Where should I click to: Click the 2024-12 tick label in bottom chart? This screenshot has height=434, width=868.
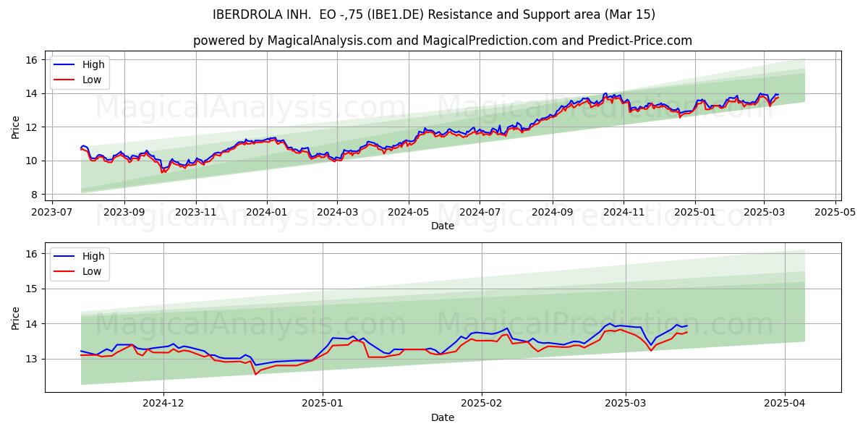pyautogui.click(x=163, y=404)
